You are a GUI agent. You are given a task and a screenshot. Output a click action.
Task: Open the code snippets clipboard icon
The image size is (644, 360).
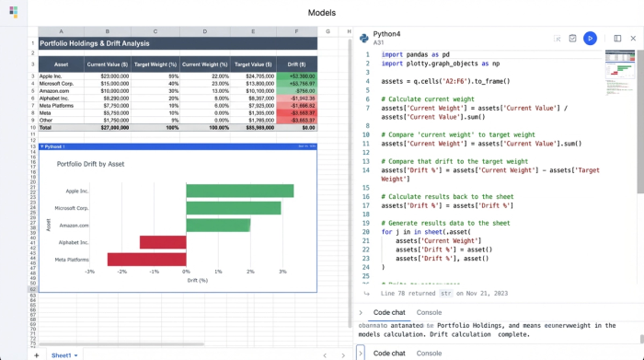[572, 39]
